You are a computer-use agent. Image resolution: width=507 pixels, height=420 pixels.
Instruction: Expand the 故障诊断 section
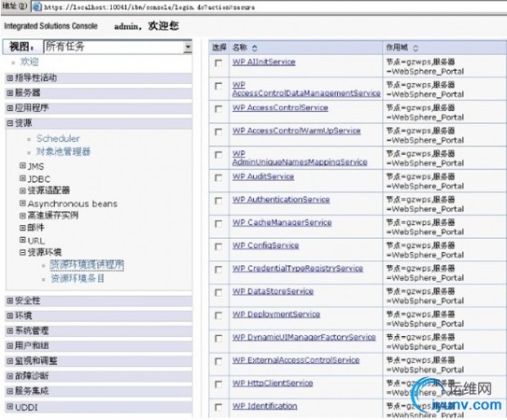coord(10,376)
